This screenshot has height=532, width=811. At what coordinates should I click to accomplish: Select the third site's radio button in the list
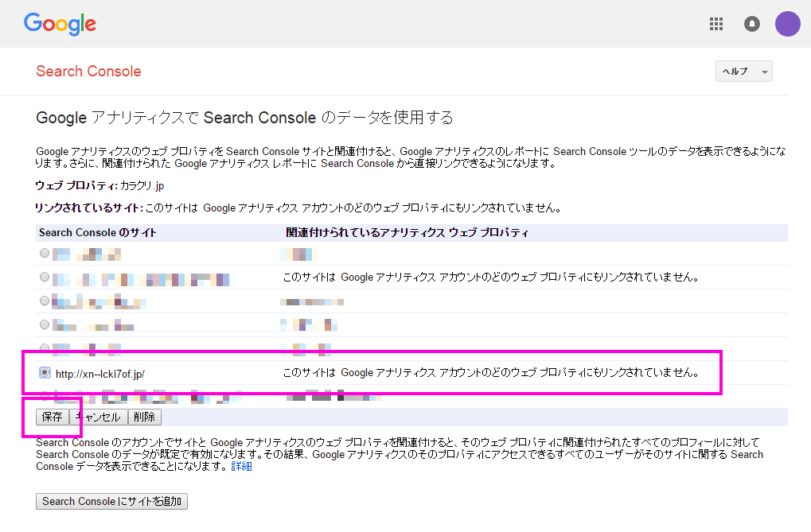(x=45, y=301)
